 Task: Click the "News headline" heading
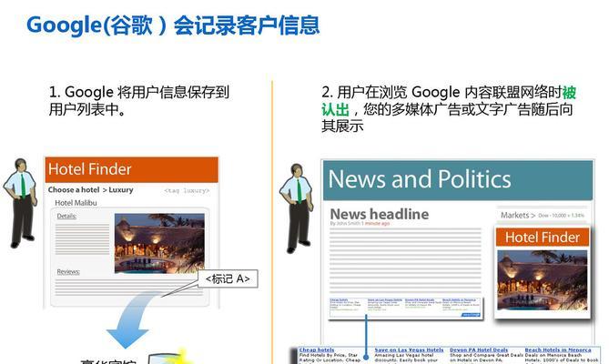pos(379,214)
